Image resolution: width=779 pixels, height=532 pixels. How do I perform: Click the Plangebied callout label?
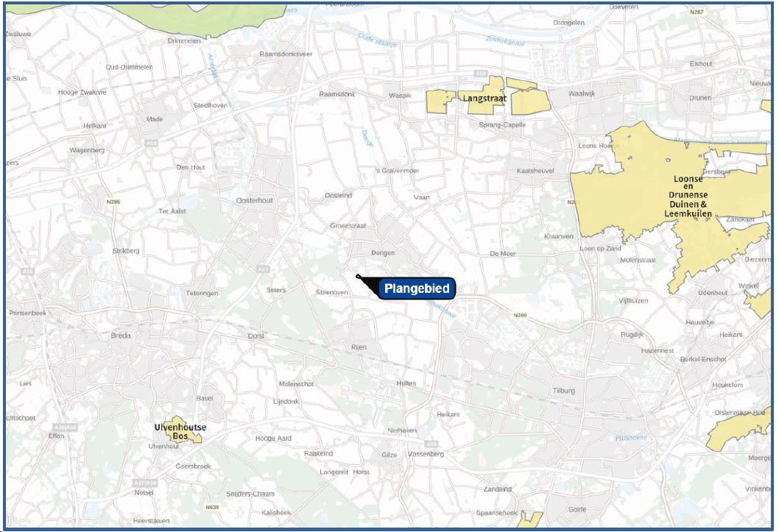coord(417,288)
